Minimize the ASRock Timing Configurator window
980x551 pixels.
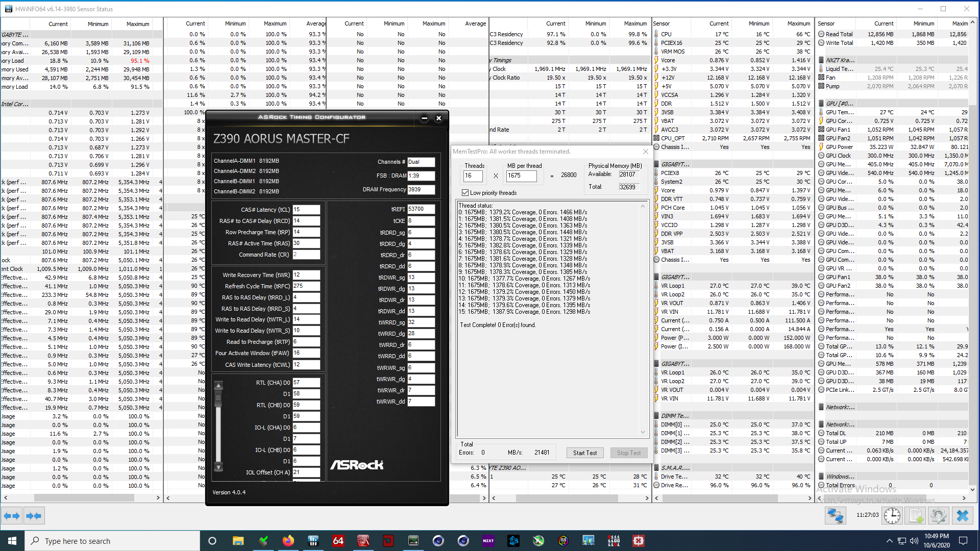[x=424, y=118]
